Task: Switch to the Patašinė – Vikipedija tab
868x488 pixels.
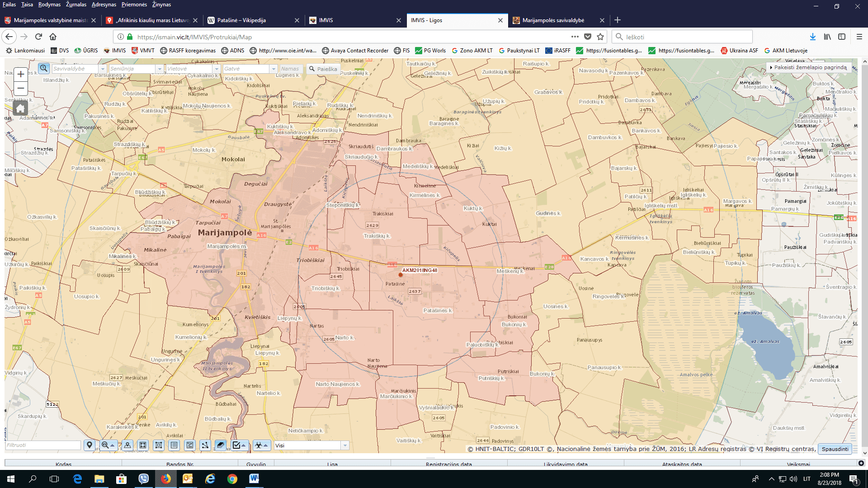Action: (x=253, y=20)
